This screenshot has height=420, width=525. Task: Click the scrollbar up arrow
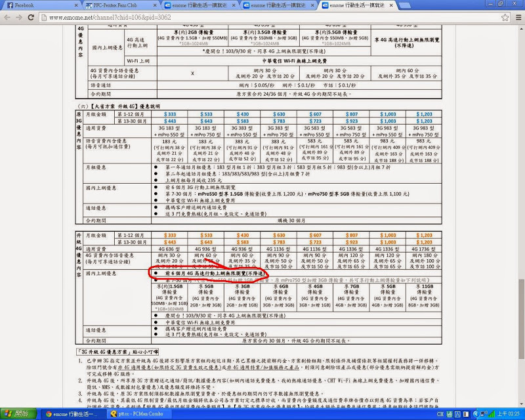coord(522,28)
